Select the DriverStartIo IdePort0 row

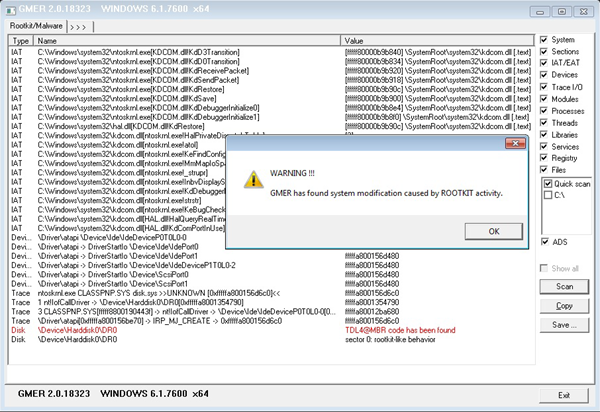118,247
